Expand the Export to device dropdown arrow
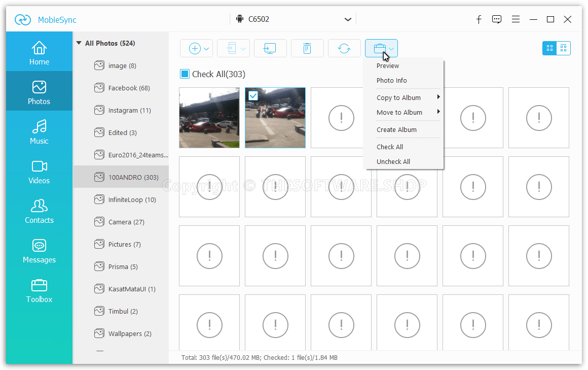588x370 pixels. pos(243,49)
